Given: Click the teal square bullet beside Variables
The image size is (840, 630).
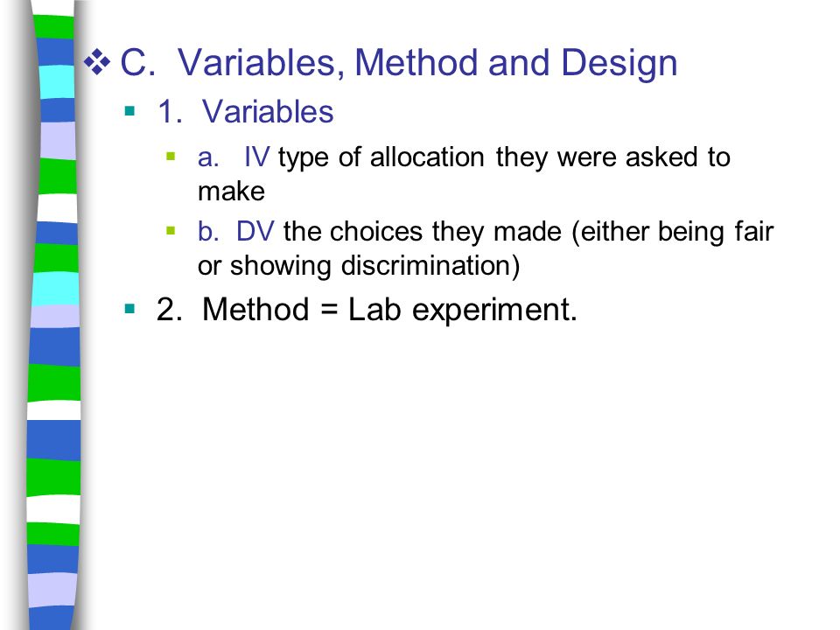Looking at the screenshot, I should [x=129, y=111].
